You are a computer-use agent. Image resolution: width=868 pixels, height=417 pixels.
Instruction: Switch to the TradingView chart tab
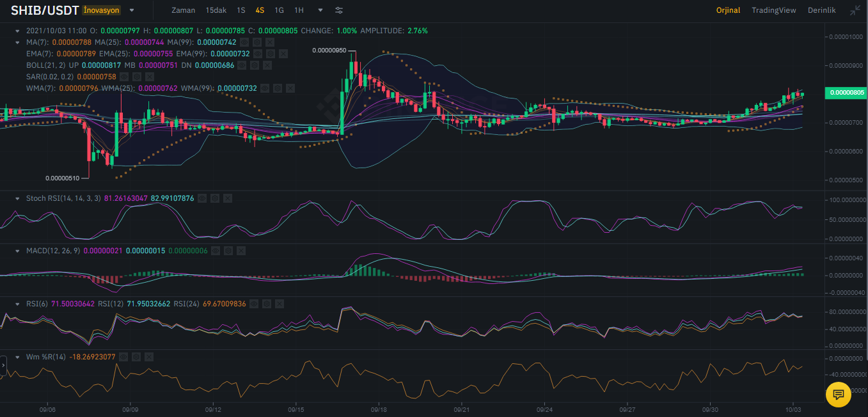[773, 10]
